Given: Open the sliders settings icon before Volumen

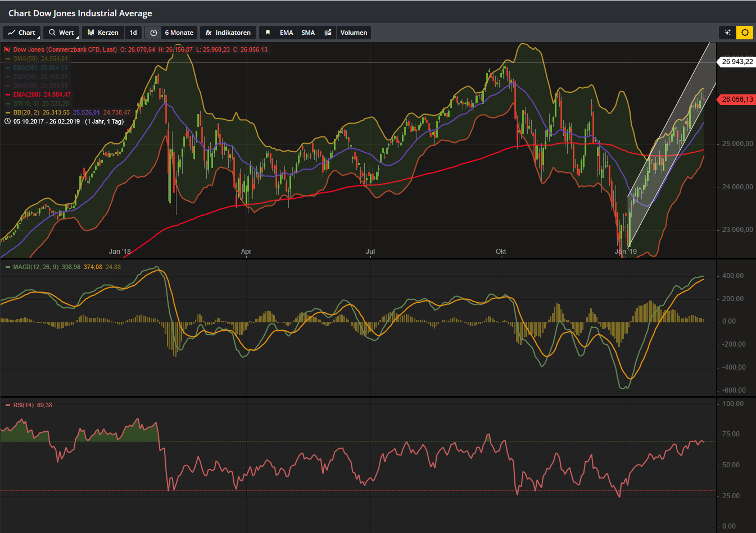Looking at the screenshot, I should tap(328, 33).
